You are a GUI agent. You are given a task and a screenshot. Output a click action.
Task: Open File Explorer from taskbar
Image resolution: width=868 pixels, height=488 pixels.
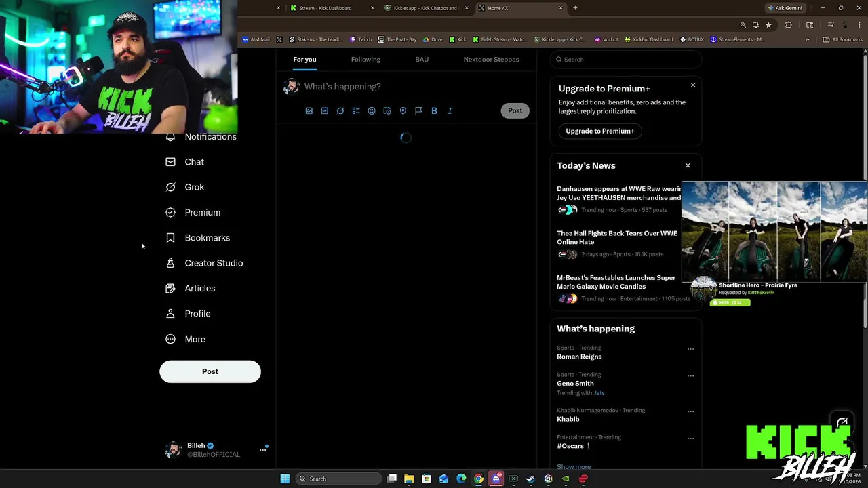pyautogui.click(x=409, y=479)
